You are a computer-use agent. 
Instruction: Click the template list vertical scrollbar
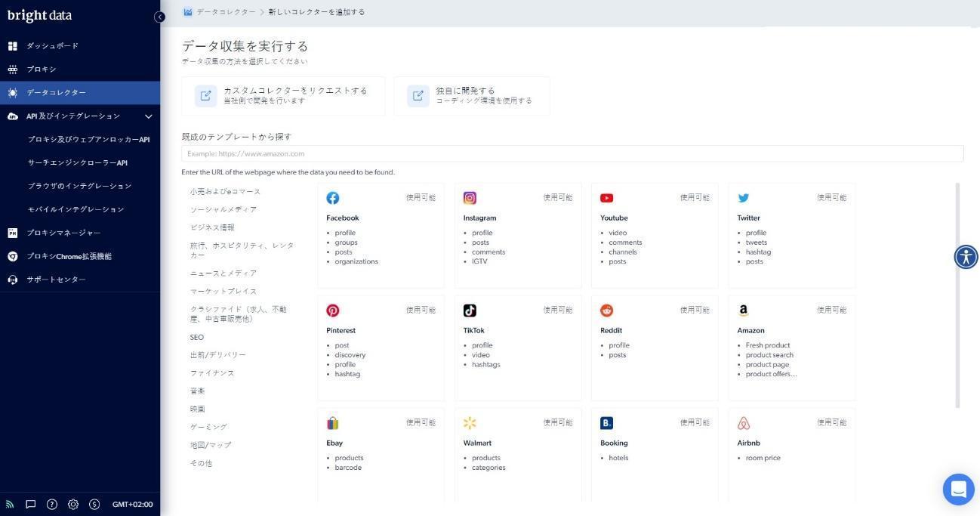coord(958,295)
